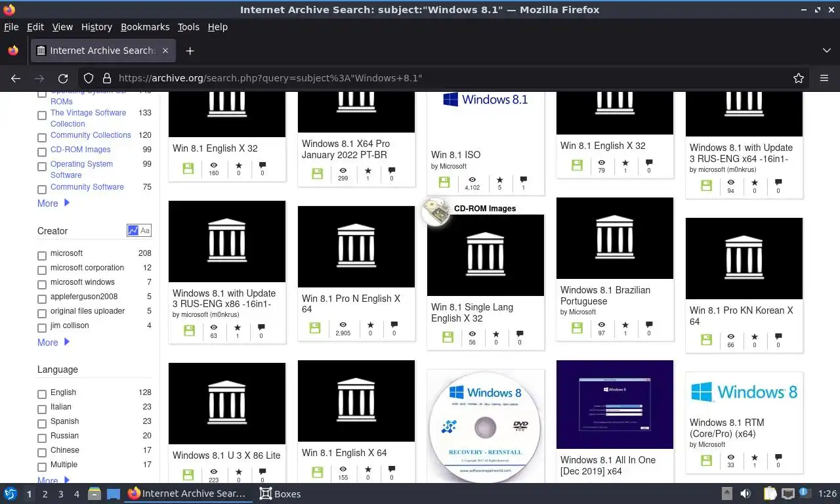Click the software icon under Win 8.1 Single Lang English X 32
The width and height of the screenshot is (840, 504).
[x=448, y=337]
